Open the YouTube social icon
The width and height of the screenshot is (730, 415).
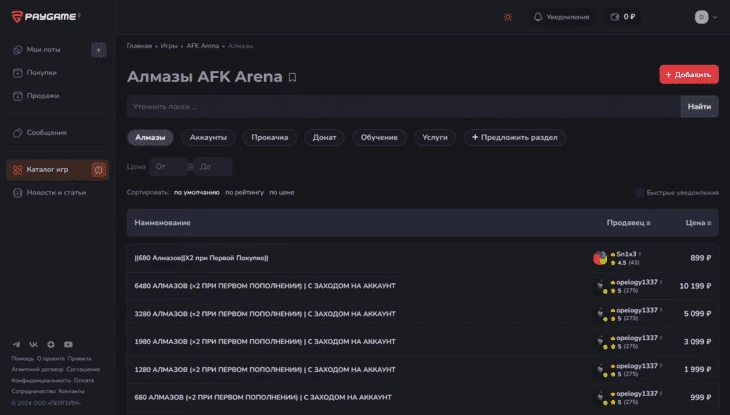68,345
